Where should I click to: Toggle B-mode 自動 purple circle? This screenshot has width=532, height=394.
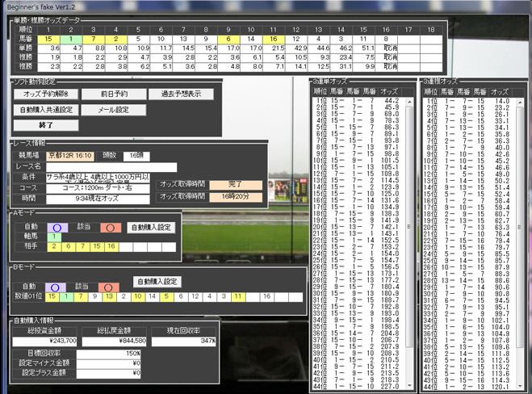point(56,287)
